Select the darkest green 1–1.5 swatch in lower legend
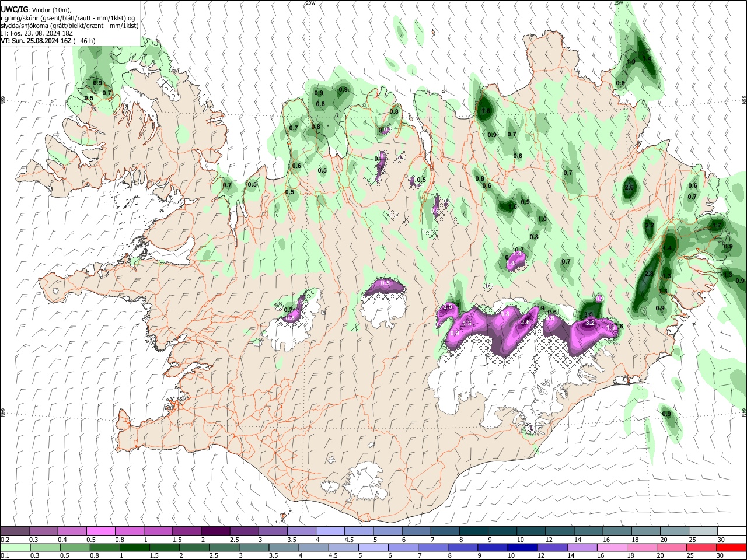Viewport: 747px width, 560px height. (135, 547)
